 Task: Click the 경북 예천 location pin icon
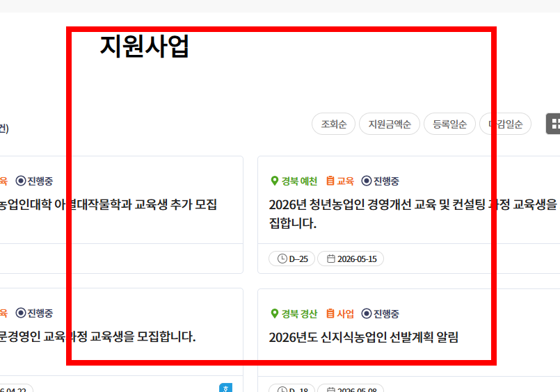pos(275,181)
